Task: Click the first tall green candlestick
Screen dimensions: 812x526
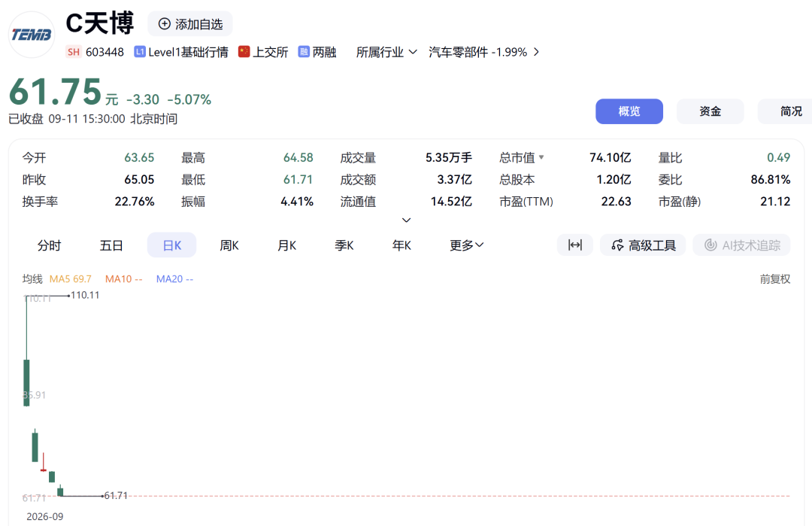Action: 26,382
